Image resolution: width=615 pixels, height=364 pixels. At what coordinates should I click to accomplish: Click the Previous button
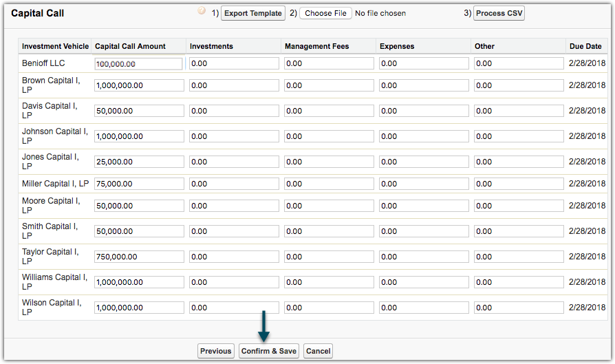pos(216,351)
